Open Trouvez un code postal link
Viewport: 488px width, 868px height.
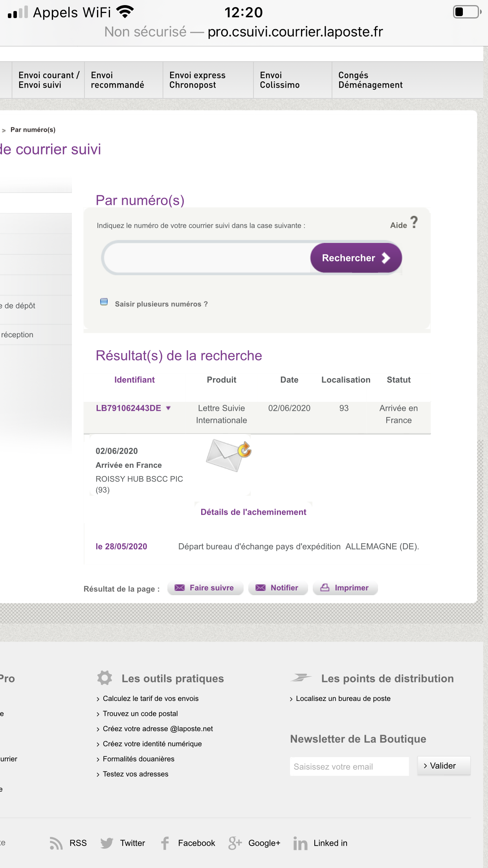140,714
